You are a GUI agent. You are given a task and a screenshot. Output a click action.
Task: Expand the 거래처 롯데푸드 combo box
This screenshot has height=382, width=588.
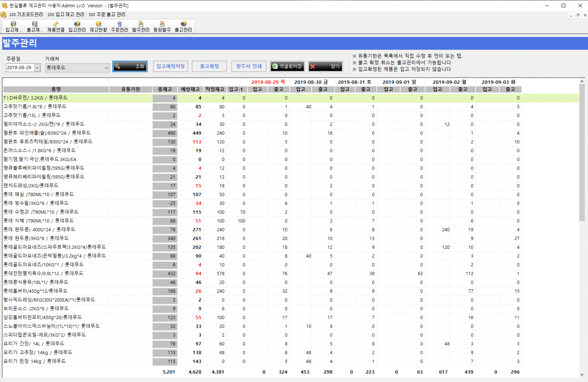[106, 68]
